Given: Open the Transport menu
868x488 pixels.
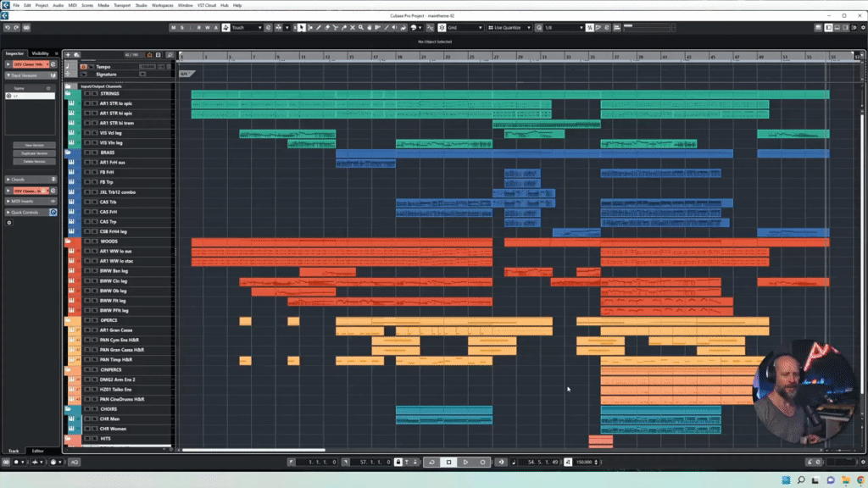Looking at the screenshot, I should pos(122,5).
